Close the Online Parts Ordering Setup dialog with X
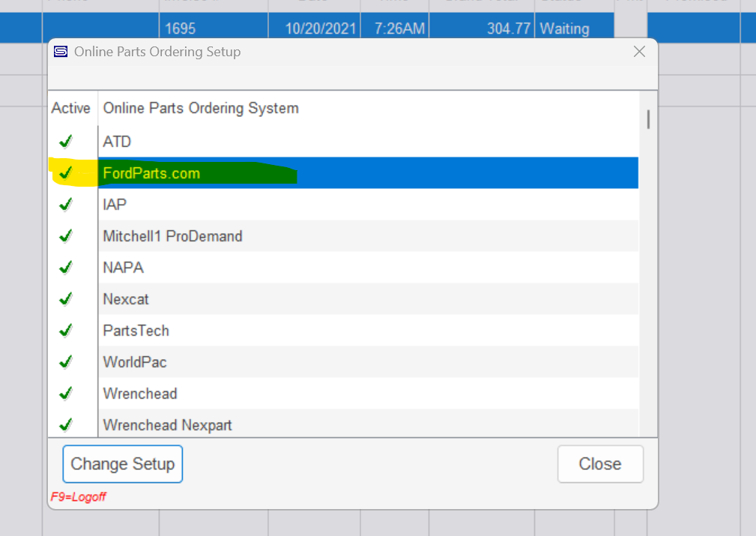 click(x=639, y=52)
